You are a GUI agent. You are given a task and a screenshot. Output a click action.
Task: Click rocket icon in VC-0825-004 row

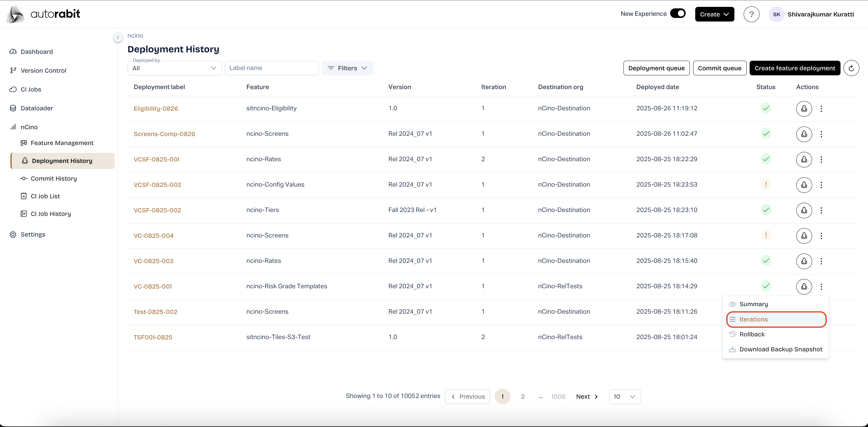click(804, 236)
